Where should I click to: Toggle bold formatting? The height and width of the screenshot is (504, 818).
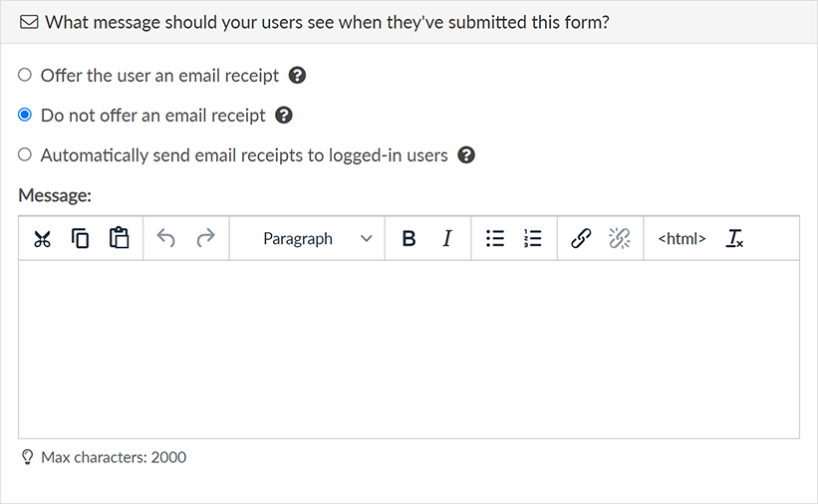coord(409,239)
